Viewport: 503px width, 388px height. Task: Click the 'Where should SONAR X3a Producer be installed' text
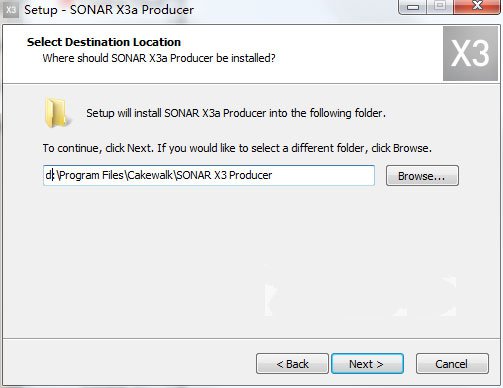click(x=159, y=58)
